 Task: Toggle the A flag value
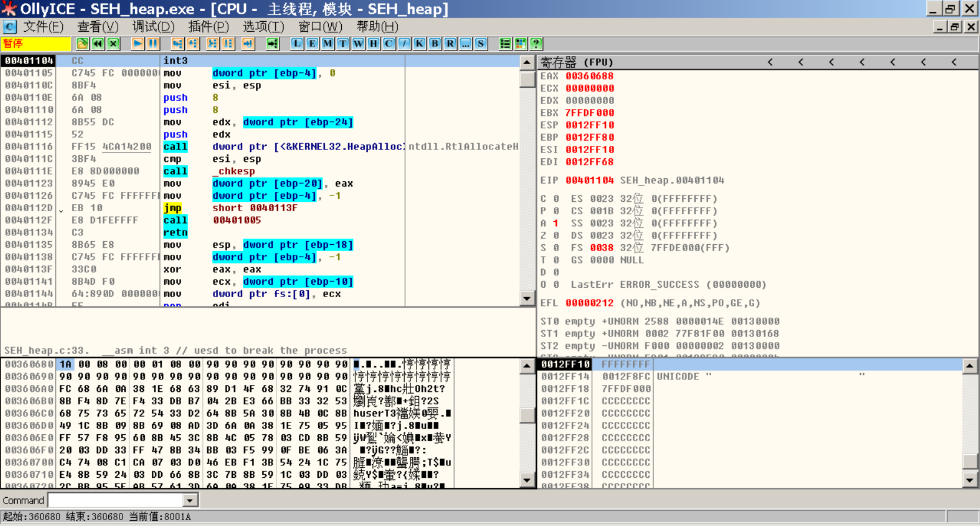pyautogui.click(x=556, y=224)
